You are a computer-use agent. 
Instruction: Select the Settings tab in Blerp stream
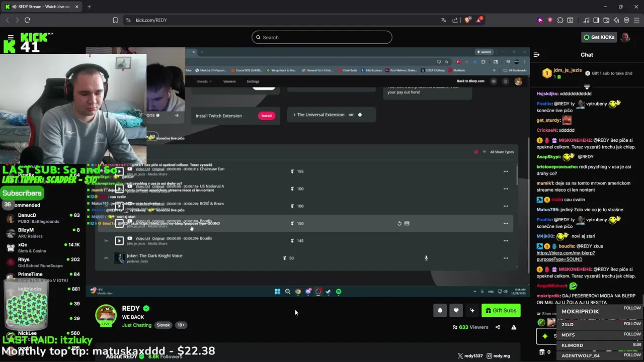tap(253, 81)
